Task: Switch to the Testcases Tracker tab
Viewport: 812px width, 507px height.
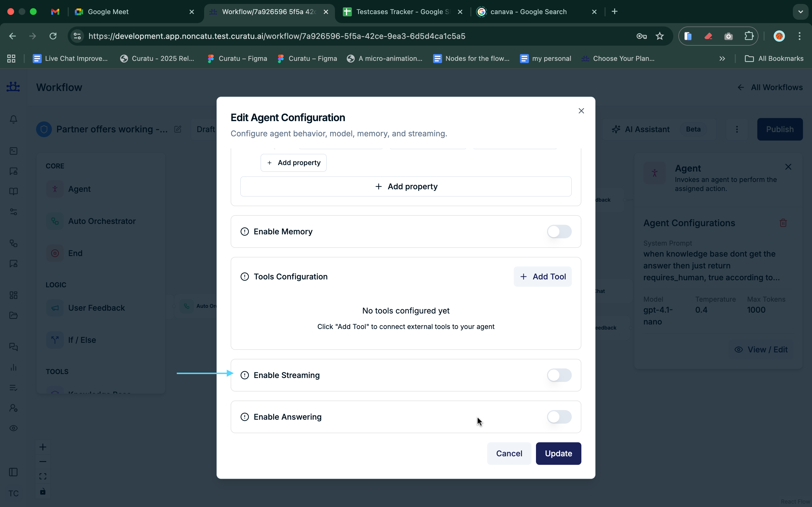Action: pos(396,11)
